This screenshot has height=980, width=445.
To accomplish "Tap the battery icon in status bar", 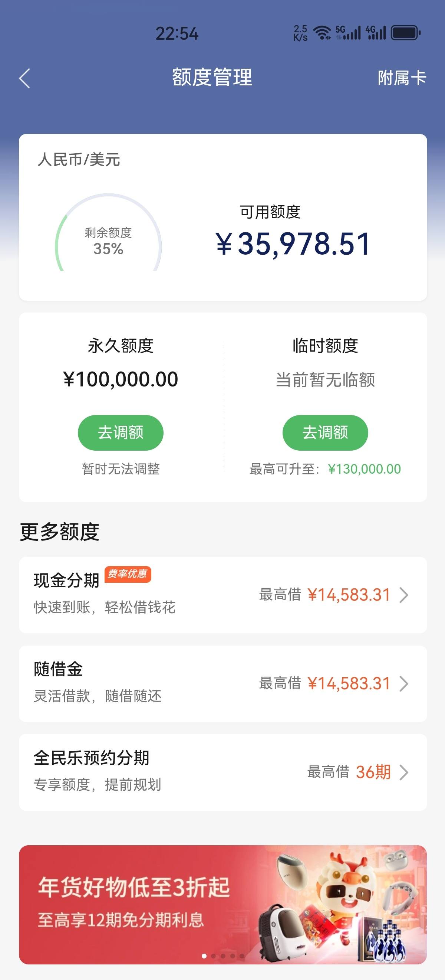I will click(406, 33).
